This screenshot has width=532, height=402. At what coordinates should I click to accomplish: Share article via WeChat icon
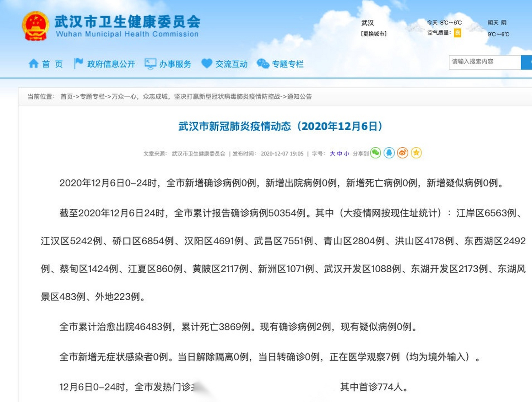point(376,153)
